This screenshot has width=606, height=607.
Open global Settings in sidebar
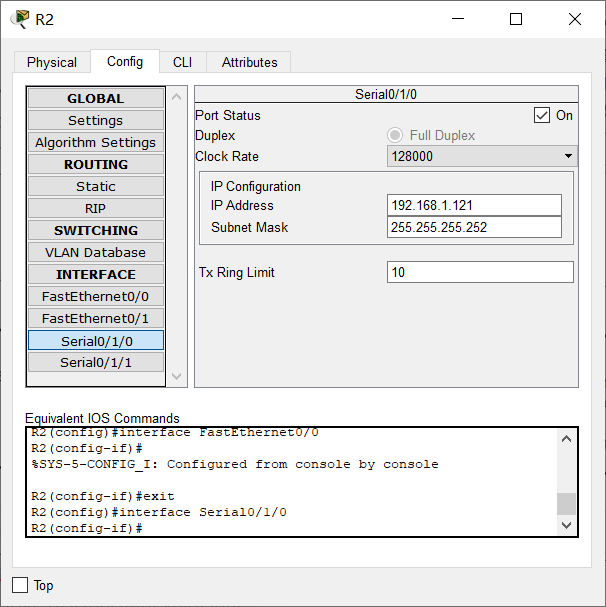[96, 120]
